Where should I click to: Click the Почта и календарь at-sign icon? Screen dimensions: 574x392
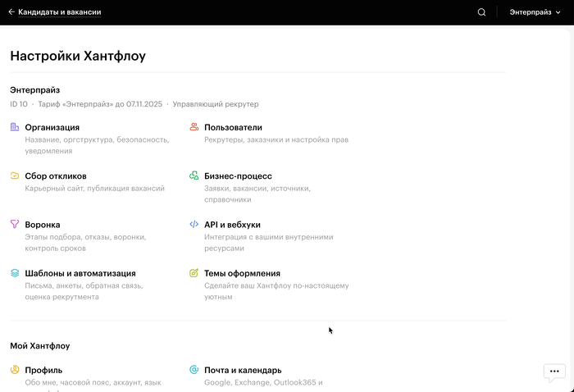pos(194,370)
